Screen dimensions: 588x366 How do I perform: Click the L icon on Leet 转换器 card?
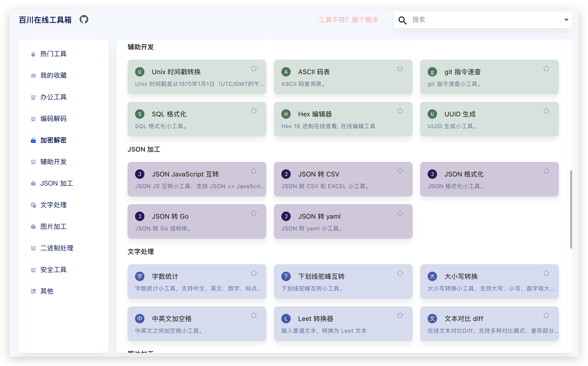point(286,319)
